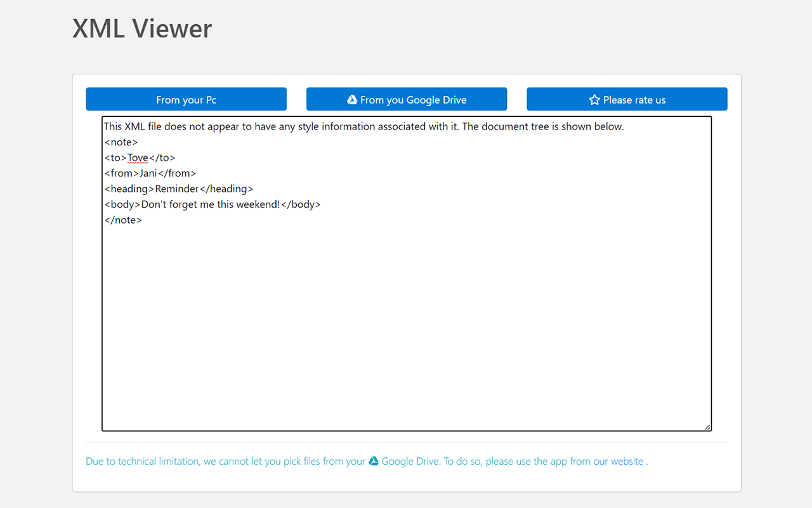Click the 'From you Google Drive' button

407,99
